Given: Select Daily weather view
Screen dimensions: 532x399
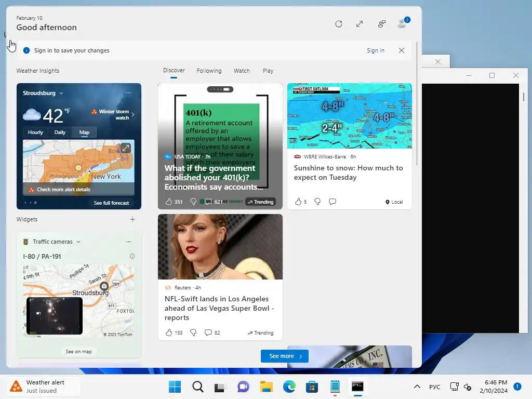Looking at the screenshot, I should (60, 132).
